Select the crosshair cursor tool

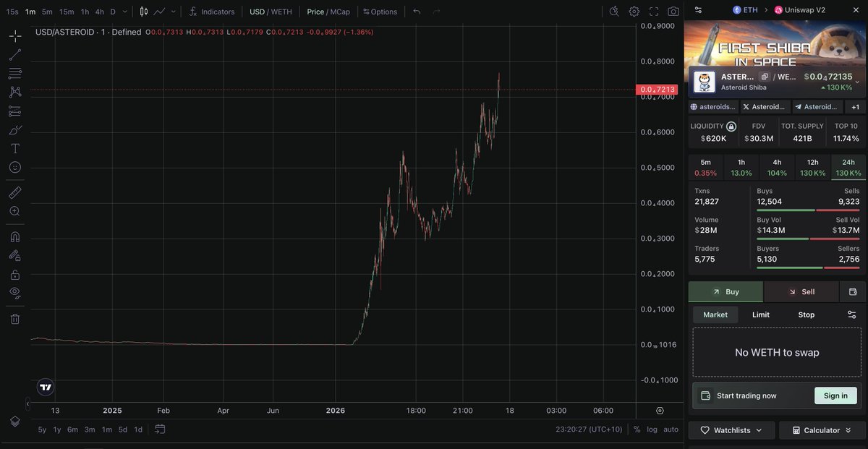tap(15, 35)
